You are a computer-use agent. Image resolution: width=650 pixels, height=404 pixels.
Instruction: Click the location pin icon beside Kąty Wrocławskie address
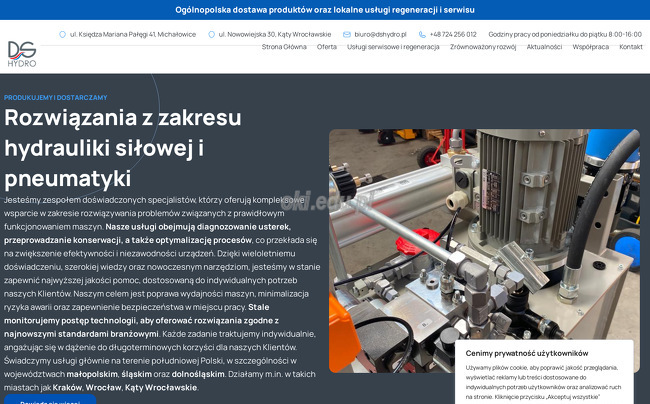[x=211, y=34]
